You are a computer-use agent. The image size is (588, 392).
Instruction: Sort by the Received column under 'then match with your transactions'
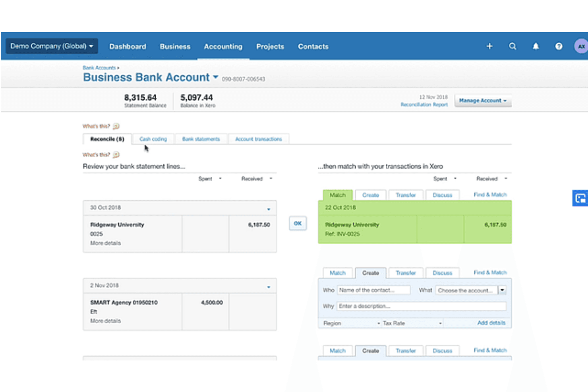coord(492,179)
